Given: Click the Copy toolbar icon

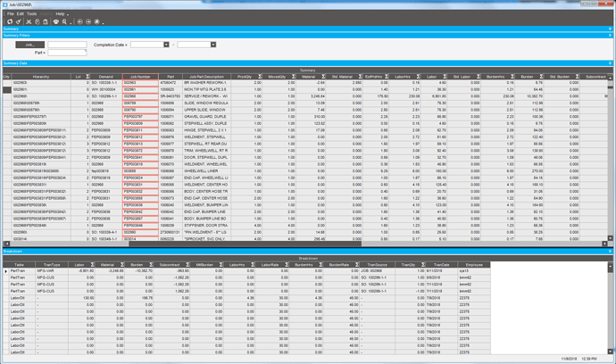Looking at the screenshot, I should pyautogui.click(x=37, y=22).
